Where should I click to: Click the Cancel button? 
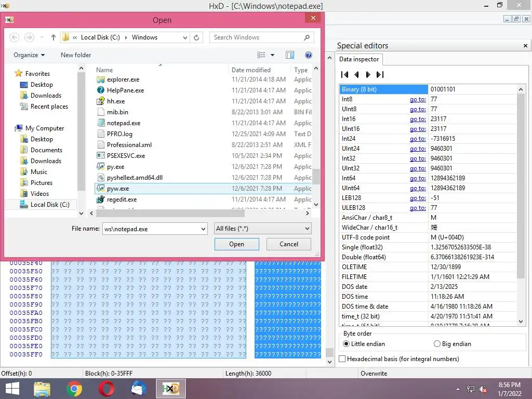tap(289, 244)
